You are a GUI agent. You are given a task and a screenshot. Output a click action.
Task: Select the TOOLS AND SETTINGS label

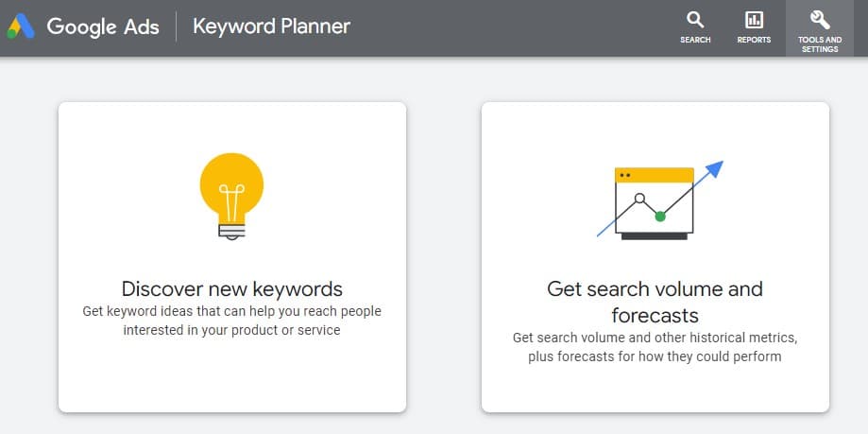tap(819, 44)
